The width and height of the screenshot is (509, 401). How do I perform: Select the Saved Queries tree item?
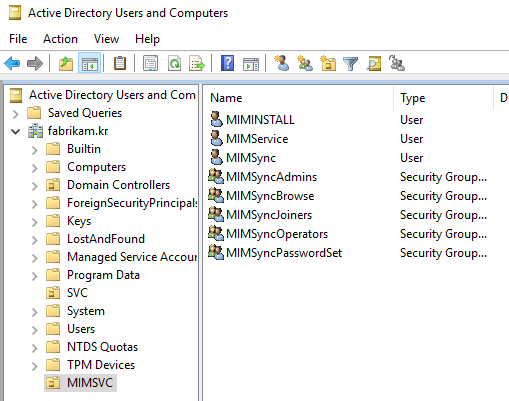[85, 113]
